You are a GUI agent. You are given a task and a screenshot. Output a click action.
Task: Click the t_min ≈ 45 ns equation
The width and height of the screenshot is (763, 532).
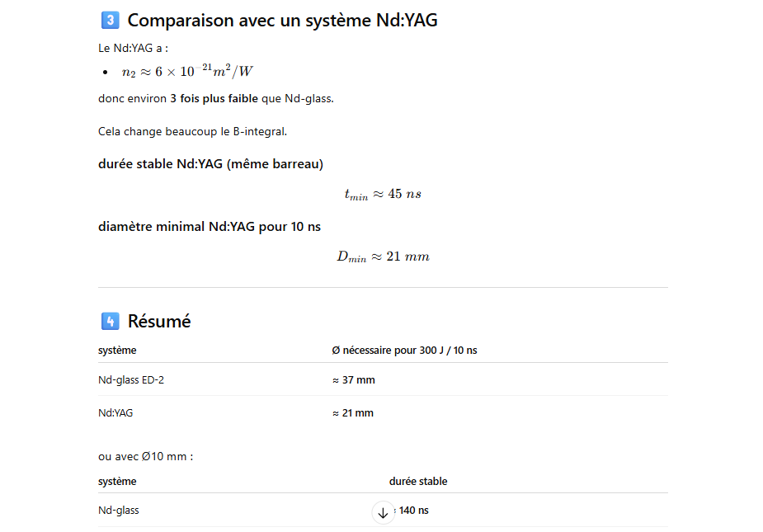click(x=383, y=195)
